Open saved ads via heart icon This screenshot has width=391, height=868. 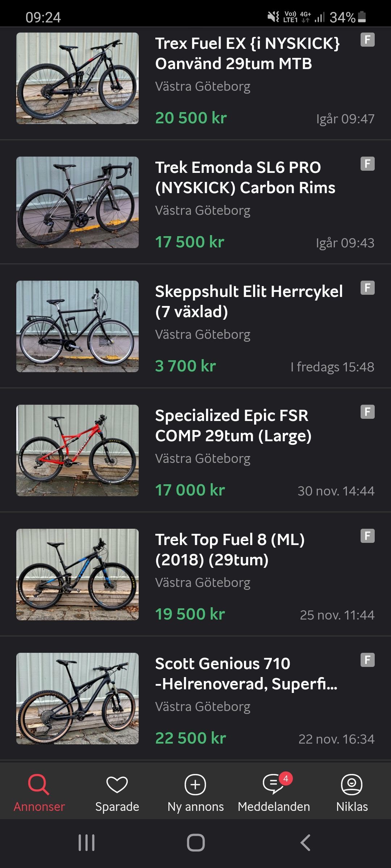click(x=117, y=784)
